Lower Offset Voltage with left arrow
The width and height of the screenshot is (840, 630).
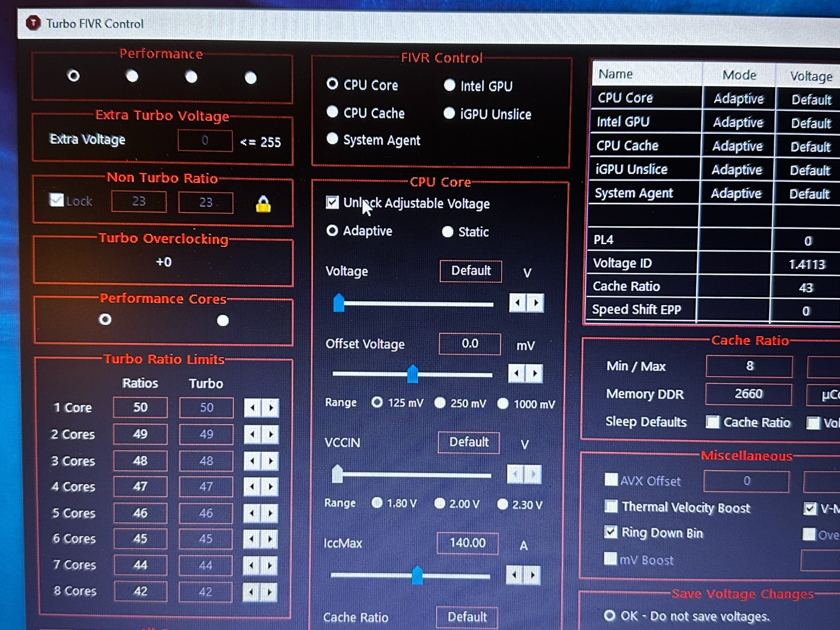click(x=517, y=373)
